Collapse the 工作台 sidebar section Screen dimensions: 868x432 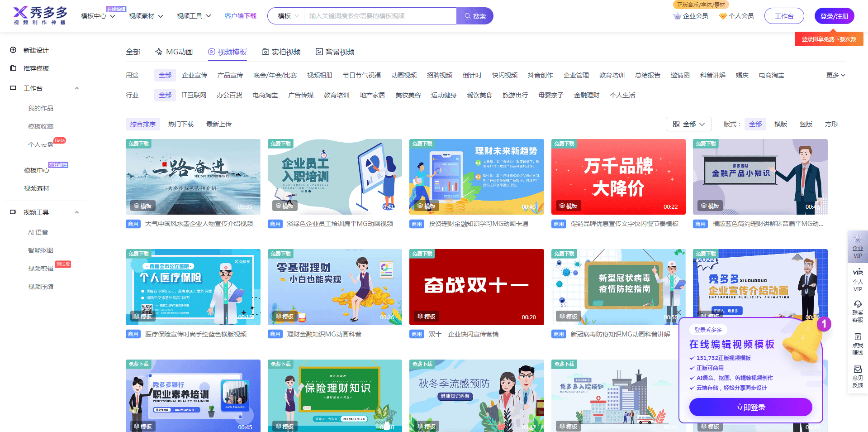point(77,88)
